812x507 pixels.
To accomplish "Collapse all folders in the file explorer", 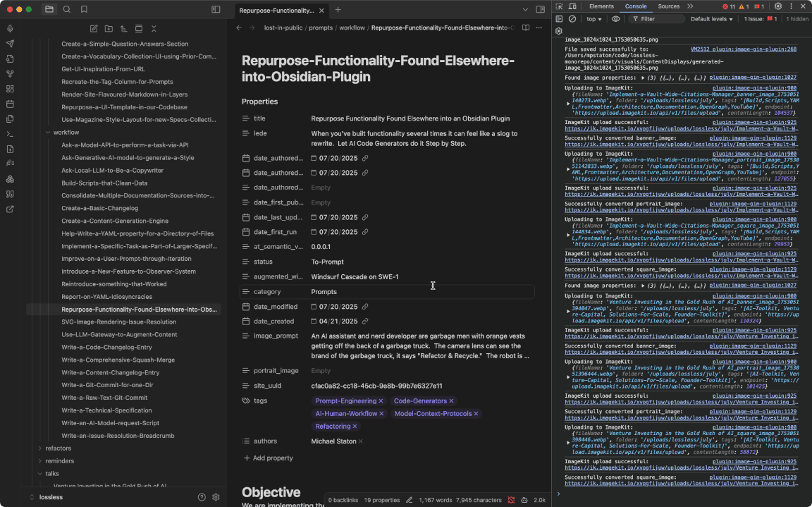I will click(x=154, y=29).
